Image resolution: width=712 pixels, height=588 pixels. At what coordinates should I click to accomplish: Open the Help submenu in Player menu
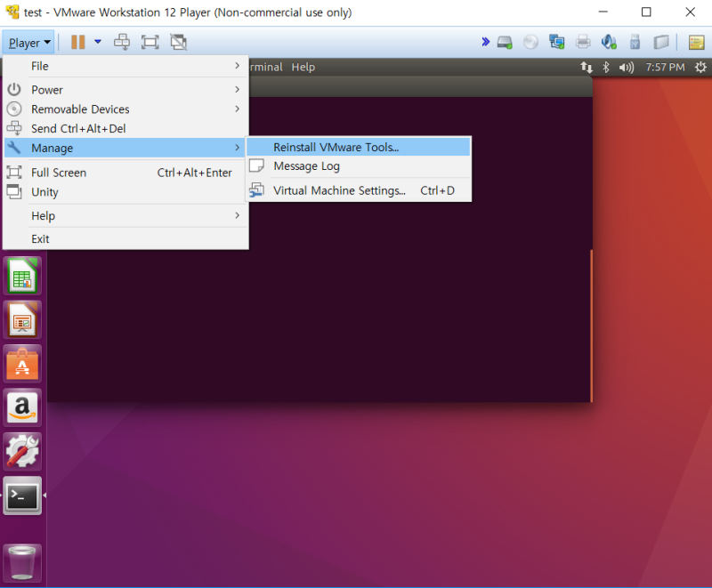tap(126, 216)
